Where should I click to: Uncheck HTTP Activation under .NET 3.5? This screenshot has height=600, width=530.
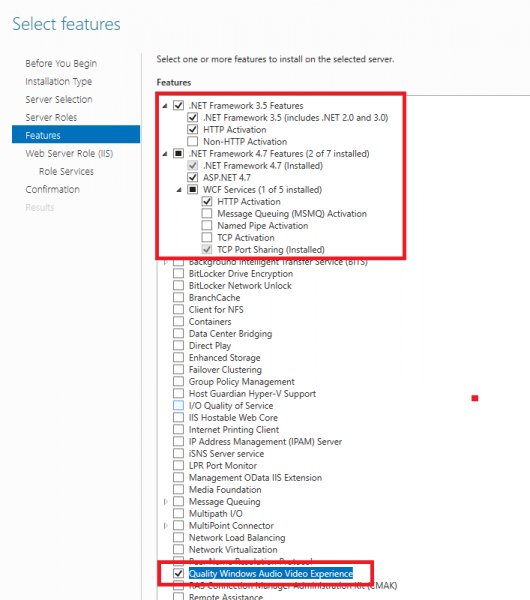(192, 129)
